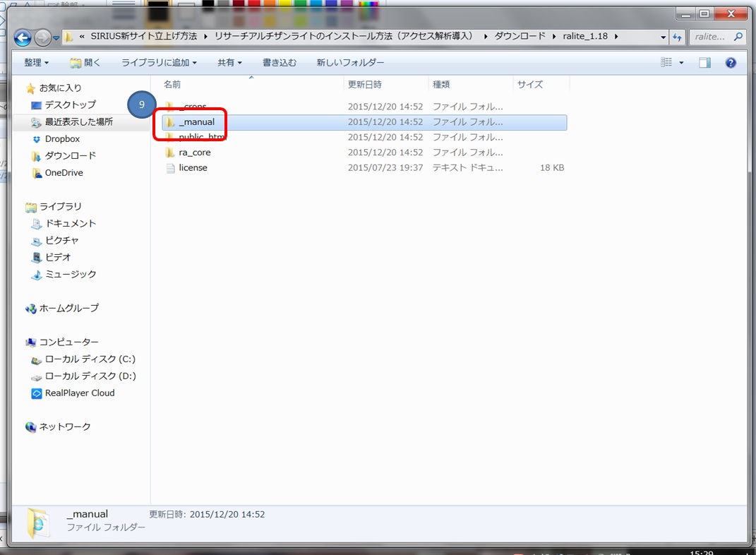This screenshot has height=555, width=756.
Task: Open the ra_core folder
Action: click(194, 153)
